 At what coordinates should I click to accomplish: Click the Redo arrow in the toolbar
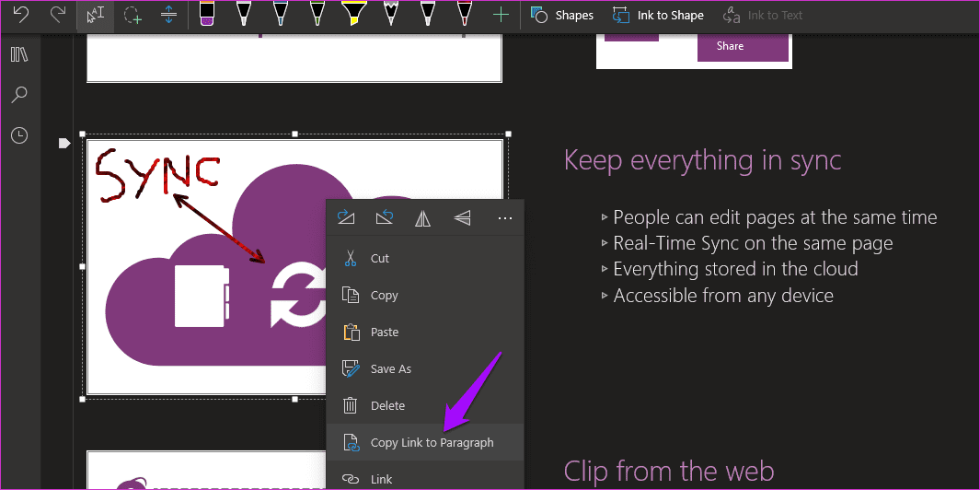tap(57, 15)
